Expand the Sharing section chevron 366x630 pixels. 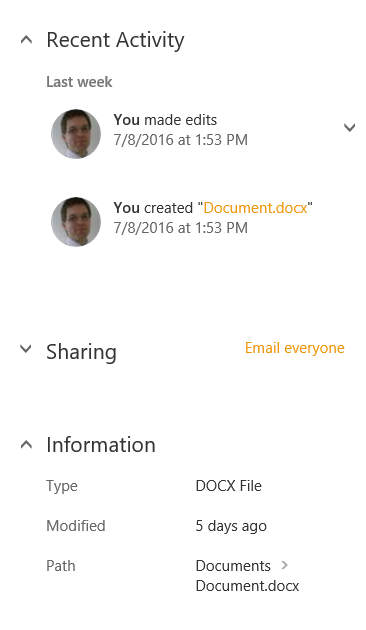26,348
